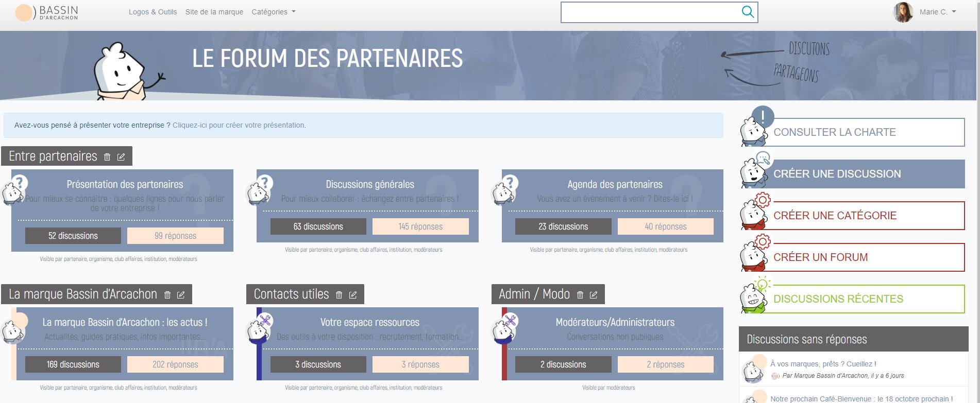Screen dimensions: 980x403
Task: Open Agenda des partenaires forum title
Action: coord(615,184)
